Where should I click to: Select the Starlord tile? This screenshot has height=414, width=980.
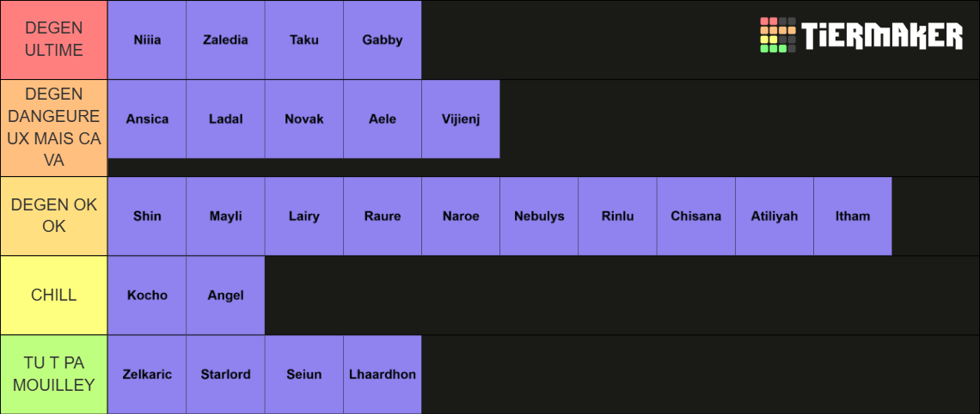[225, 374]
